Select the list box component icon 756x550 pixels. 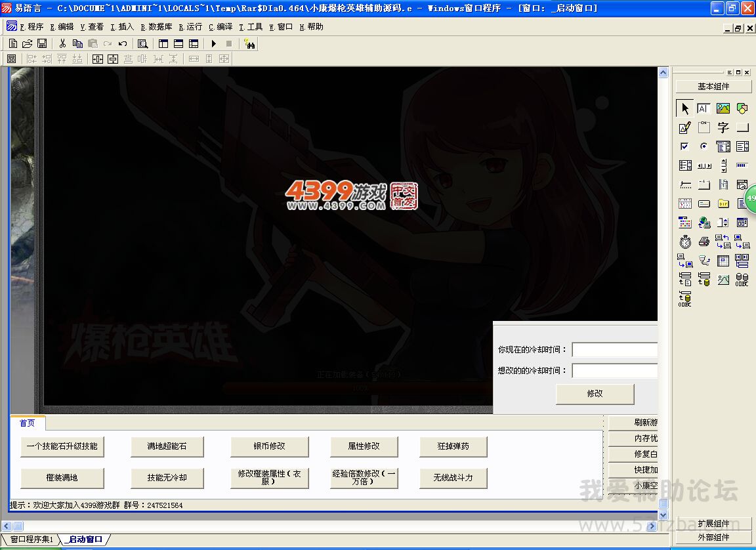click(742, 146)
